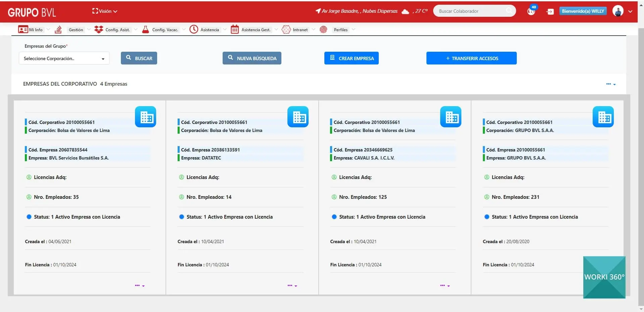Click the Status gear icon on BVL Servicios card
The image size is (644, 312).
coord(29,217)
